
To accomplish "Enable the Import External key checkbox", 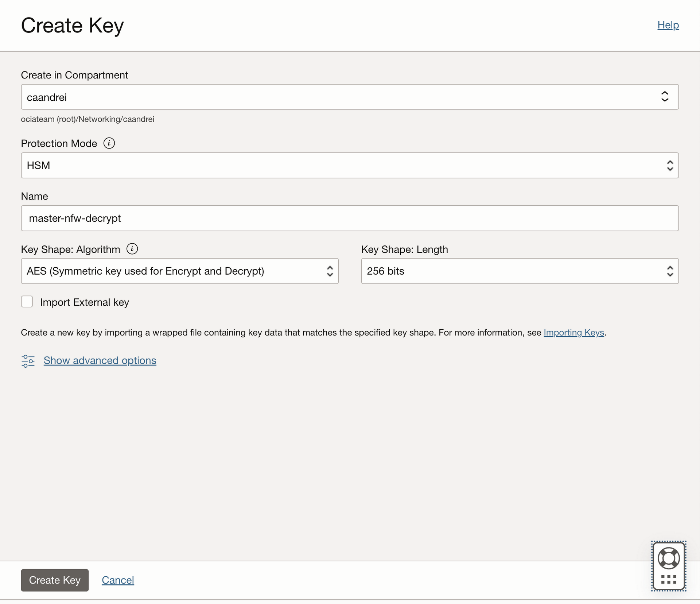I will click(27, 302).
